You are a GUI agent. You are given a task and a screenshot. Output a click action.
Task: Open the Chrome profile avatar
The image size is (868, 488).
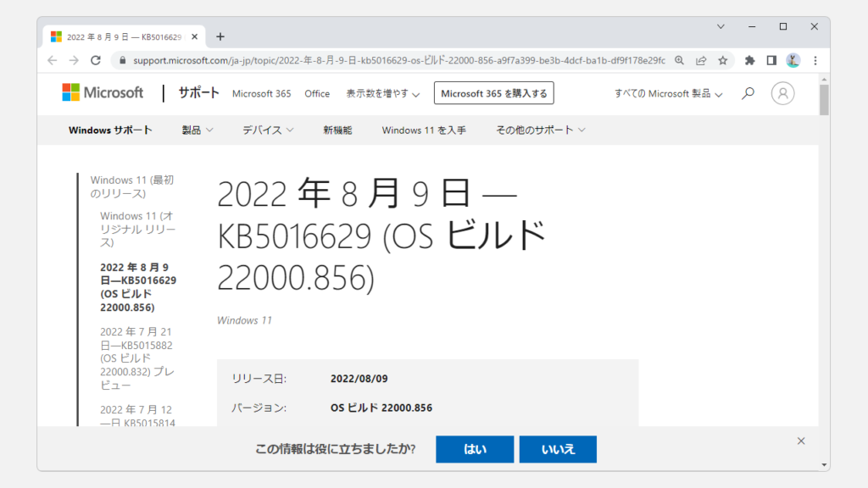point(793,60)
